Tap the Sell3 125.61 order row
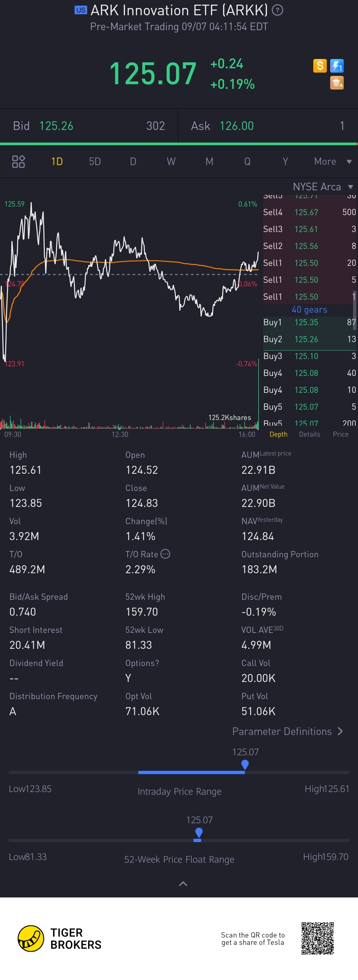The width and height of the screenshot is (358, 980). [310, 229]
